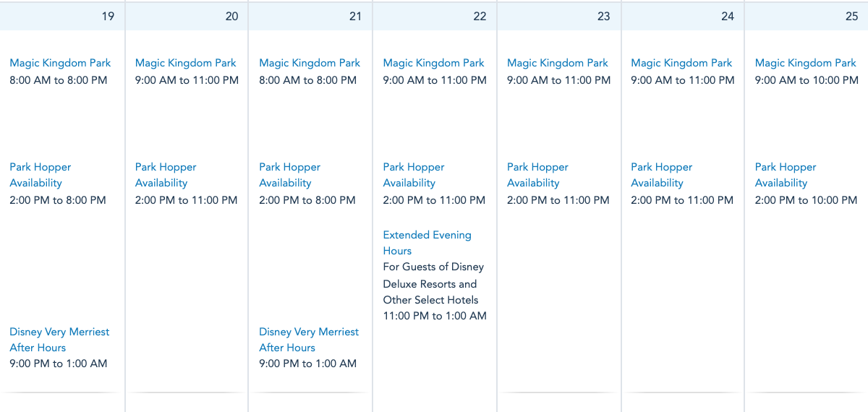The height and width of the screenshot is (412, 868).
Task: Select the day 19 date header
Action: (108, 16)
